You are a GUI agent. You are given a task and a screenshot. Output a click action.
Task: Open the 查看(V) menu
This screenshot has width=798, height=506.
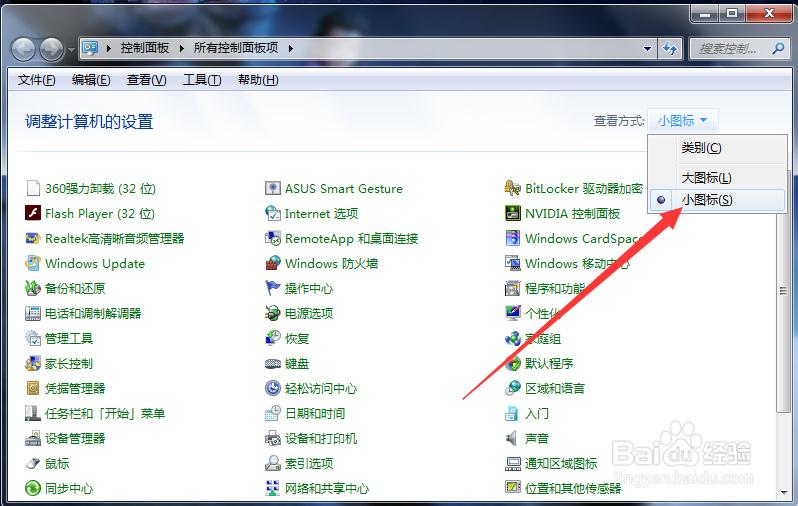coord(147,80)
